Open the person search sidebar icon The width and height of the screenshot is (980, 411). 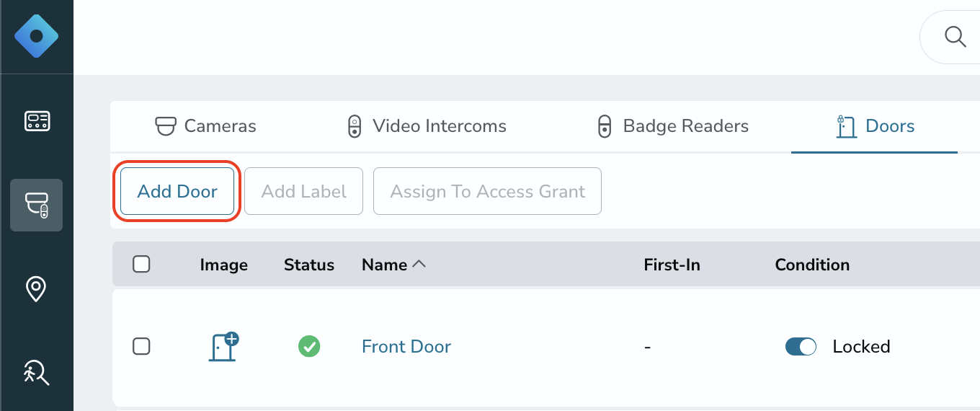pos(36,373)
